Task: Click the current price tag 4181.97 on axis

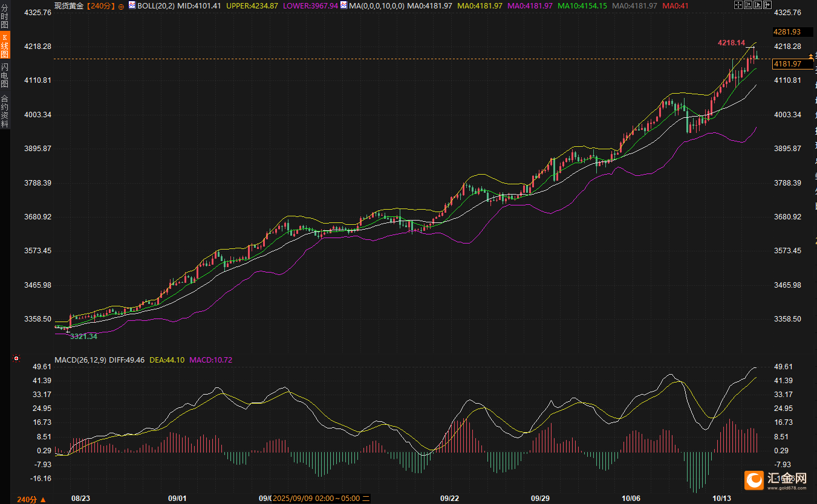Action: [x=787, y=64]
